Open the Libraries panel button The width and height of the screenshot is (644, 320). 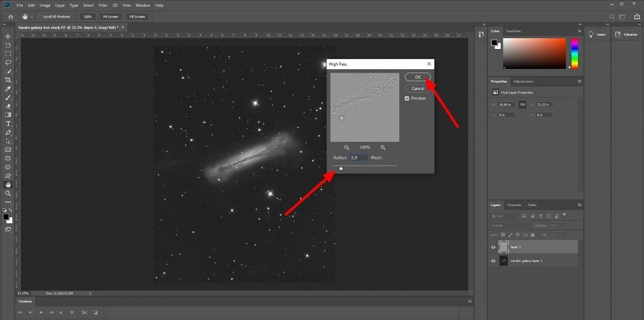tap(627, 34)
